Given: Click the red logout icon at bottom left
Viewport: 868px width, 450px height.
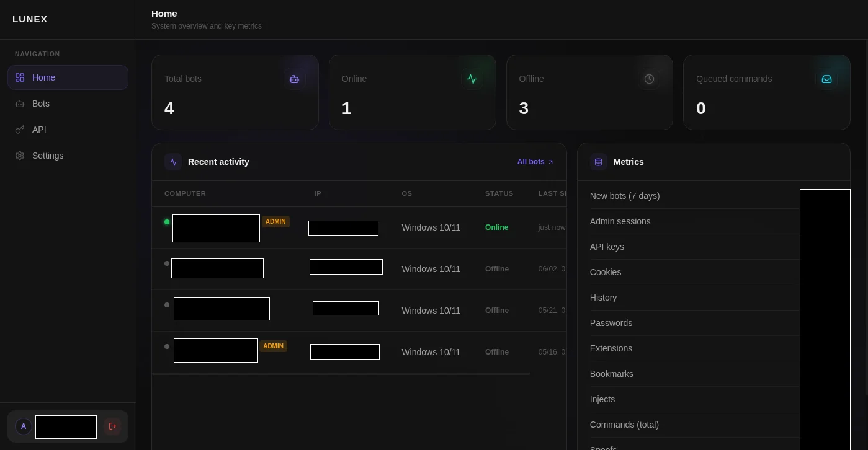Looking at the screenshot, I should 112,426.
